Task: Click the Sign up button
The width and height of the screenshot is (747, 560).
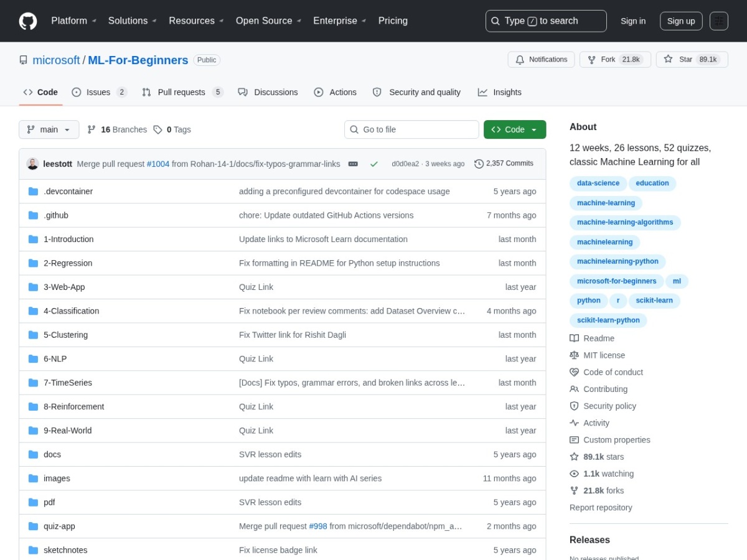Action: coord(681,21)
